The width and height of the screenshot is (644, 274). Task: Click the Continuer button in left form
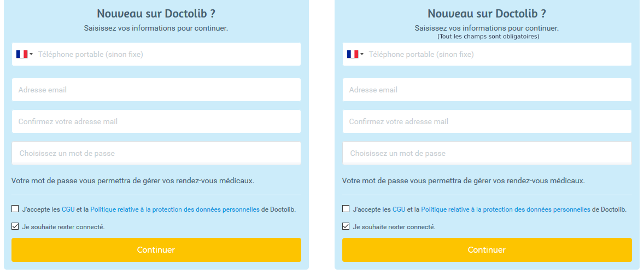tap(156, 250)
